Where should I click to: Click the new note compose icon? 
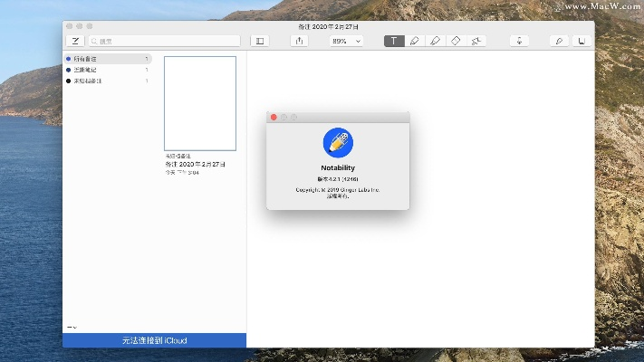click(x=75, y=41)
